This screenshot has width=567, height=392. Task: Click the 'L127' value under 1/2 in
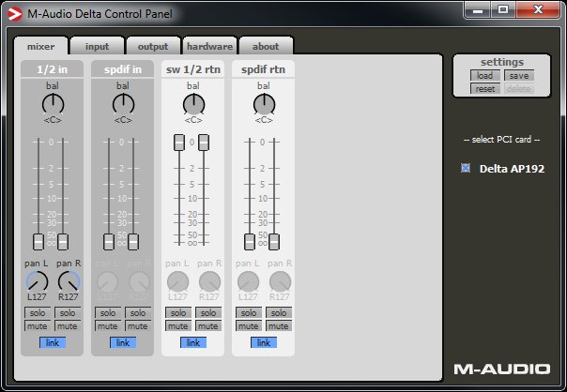pyautogui.click(x=37, y=296)
